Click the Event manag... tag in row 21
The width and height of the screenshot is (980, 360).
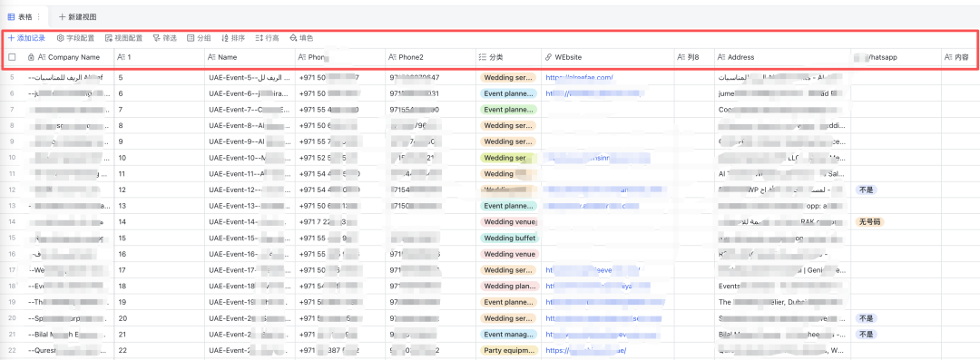click(509, 335)
